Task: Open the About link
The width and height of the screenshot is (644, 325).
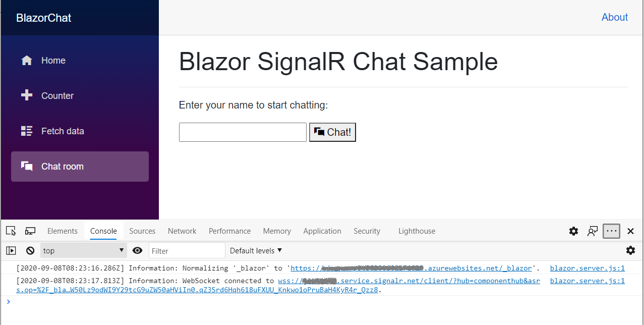Action: click(x=614, y=17)
